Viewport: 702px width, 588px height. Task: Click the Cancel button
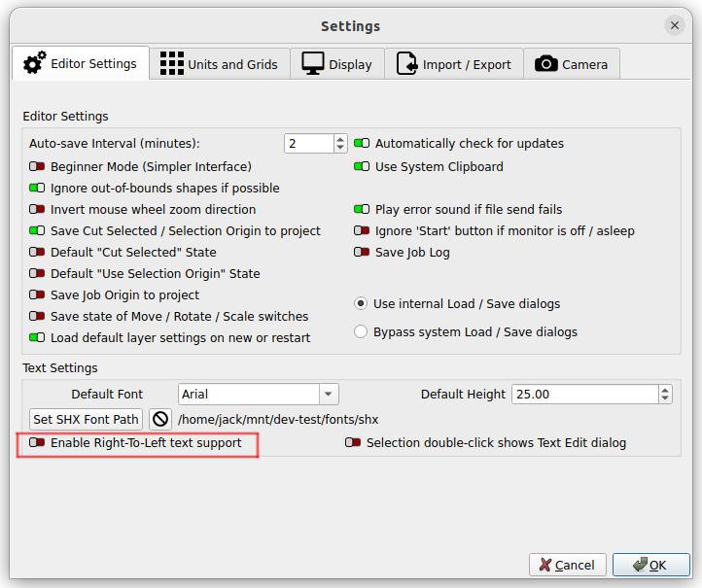[x=568, y=565]
